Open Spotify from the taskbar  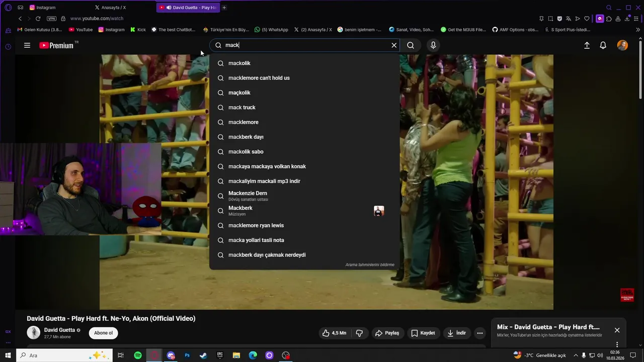(x=138, y=355)
